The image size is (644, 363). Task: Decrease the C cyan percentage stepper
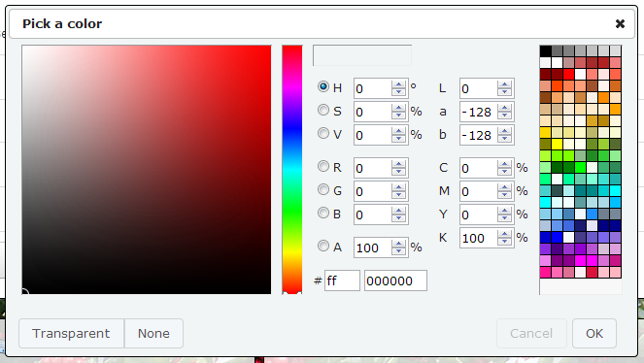[504, 172]
